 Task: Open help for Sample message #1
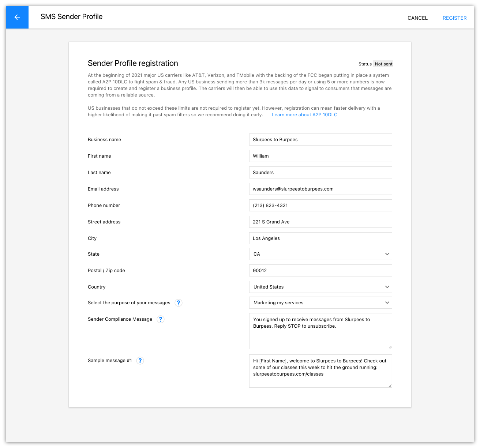tap(140, 361)
